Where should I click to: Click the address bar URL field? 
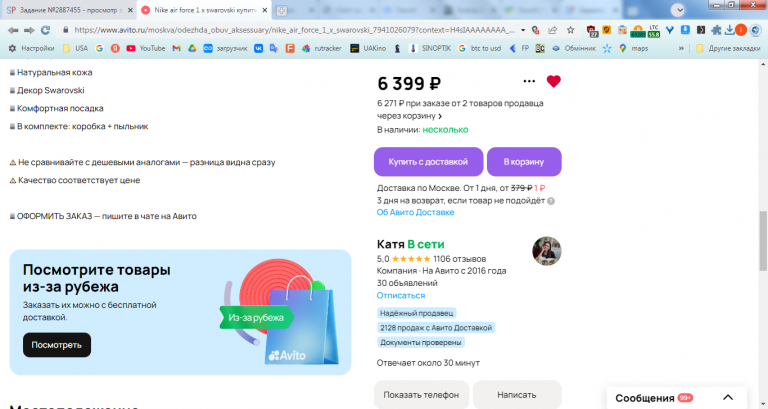pyautogui.click(x=294, y=30)
